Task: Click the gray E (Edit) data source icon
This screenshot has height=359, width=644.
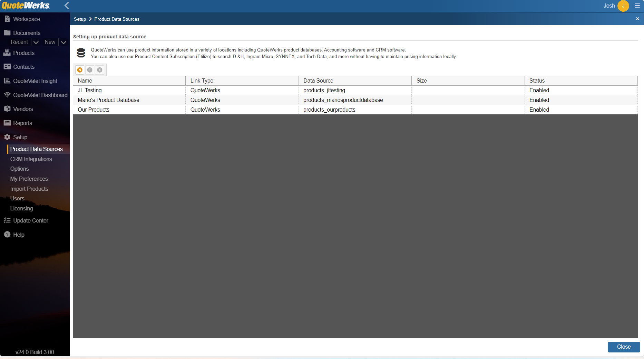Action: [90, 70]
